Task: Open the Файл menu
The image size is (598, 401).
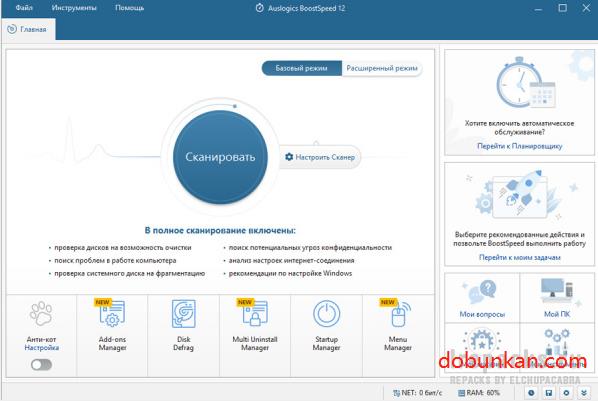Action: (x=24, y=8)
